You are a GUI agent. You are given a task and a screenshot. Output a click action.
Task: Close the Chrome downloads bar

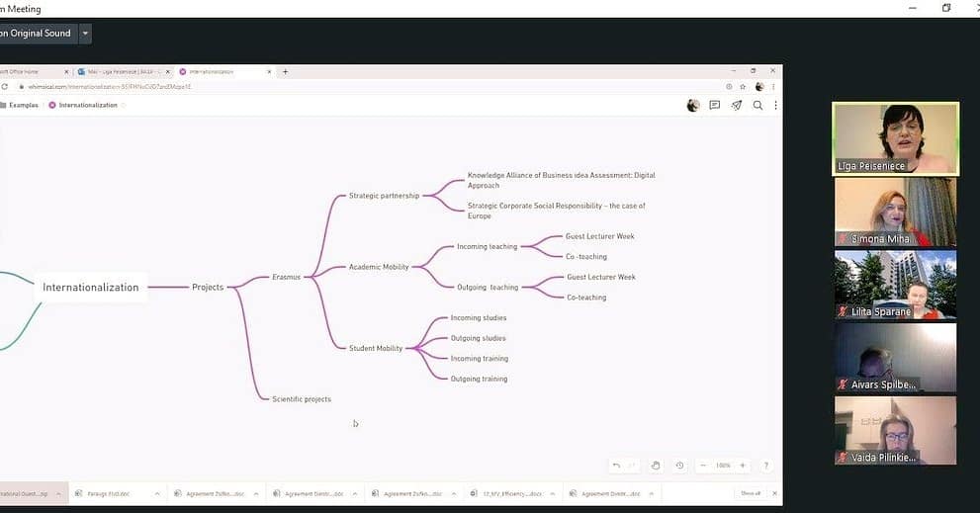pos(774,493)
